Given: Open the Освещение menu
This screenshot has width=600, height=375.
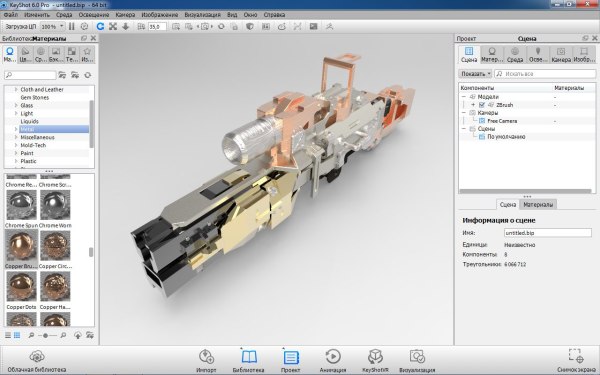Looking at the screenshot, I should tap(94, 15).
